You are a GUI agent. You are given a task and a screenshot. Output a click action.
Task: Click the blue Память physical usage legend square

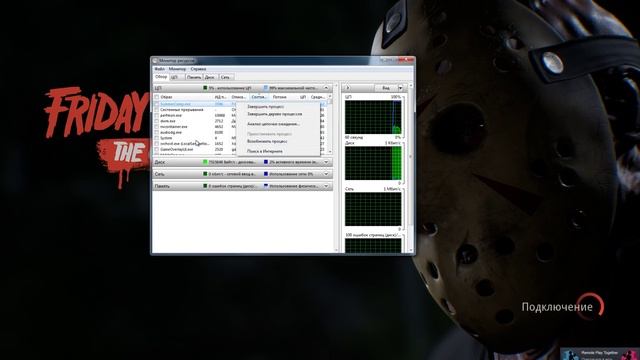(x=266, y=186)
